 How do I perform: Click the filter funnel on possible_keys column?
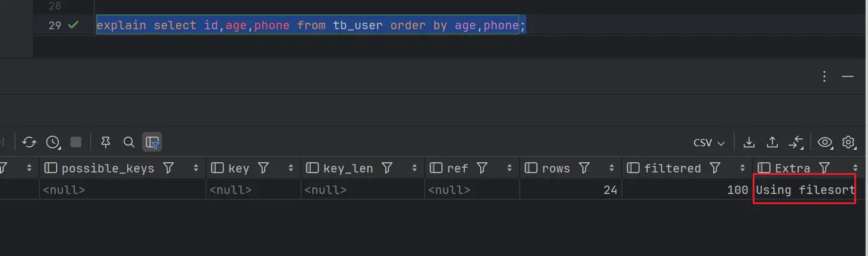pos(168,168)
